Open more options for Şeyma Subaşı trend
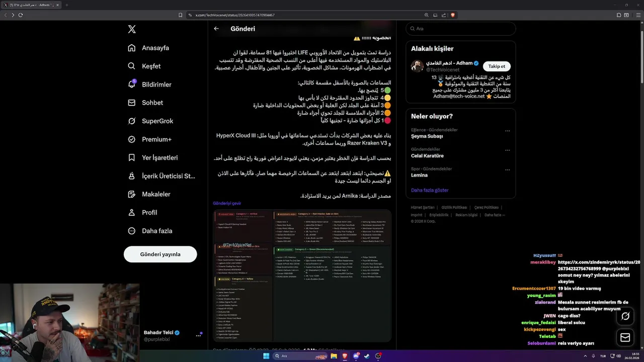644x362 pixels. (507, 131)
